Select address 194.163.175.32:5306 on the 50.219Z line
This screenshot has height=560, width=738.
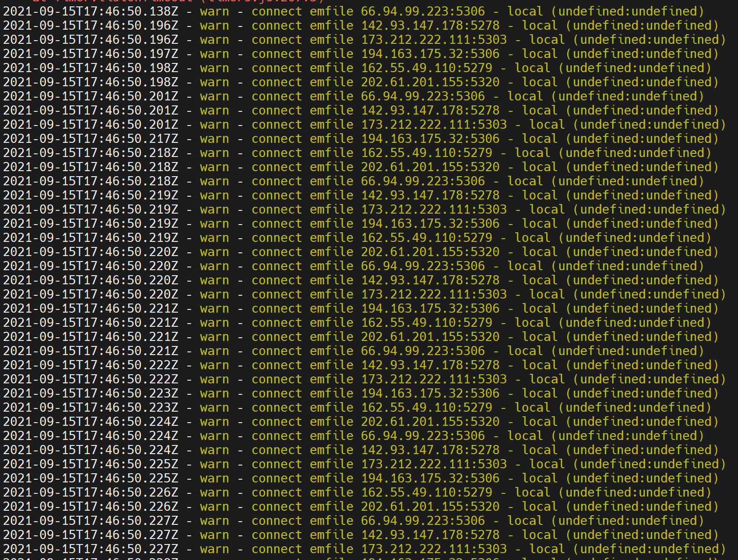(430, 224)
